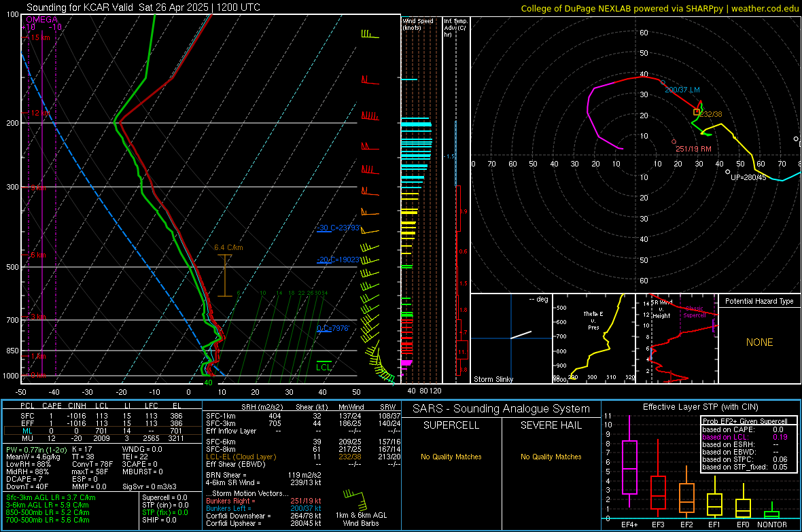Image resolution: width=802 pixels, height=532 pixels.
Task: Click the Potential Hazard Type header
Action: tap(759, 301)
